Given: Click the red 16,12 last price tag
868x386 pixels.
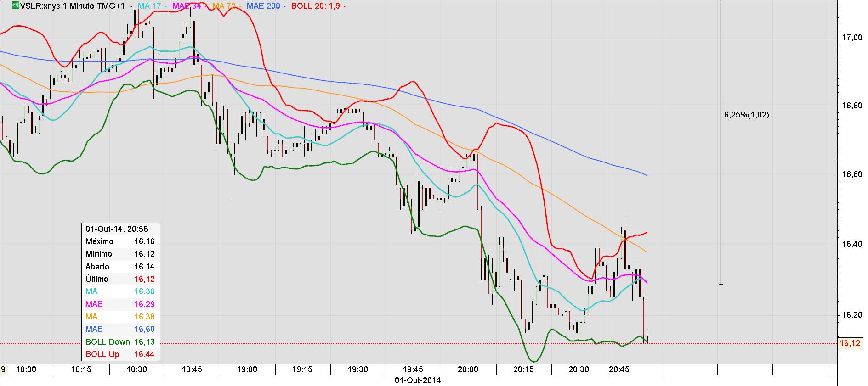Looking at the screenshot, I should (x=850, y=343).
